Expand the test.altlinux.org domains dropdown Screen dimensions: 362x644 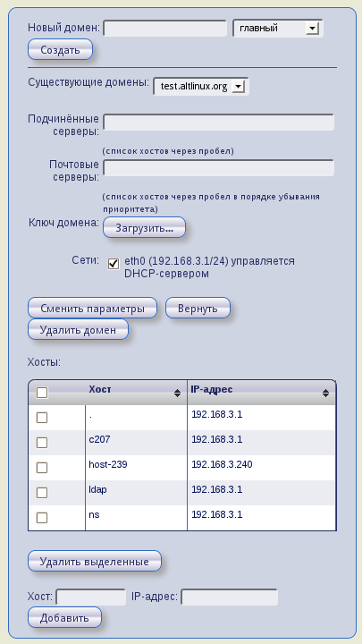[201, 87]
